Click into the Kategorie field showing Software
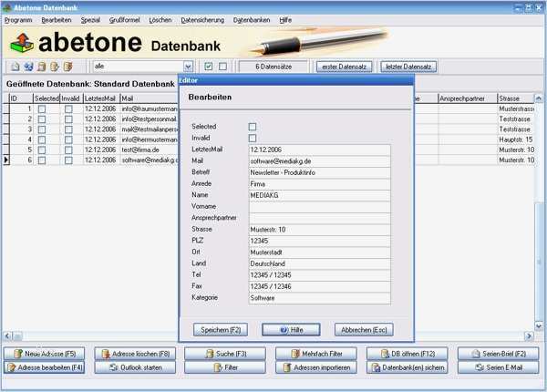The width and height of the screenshot is (547, 392). tap(320, 298)
